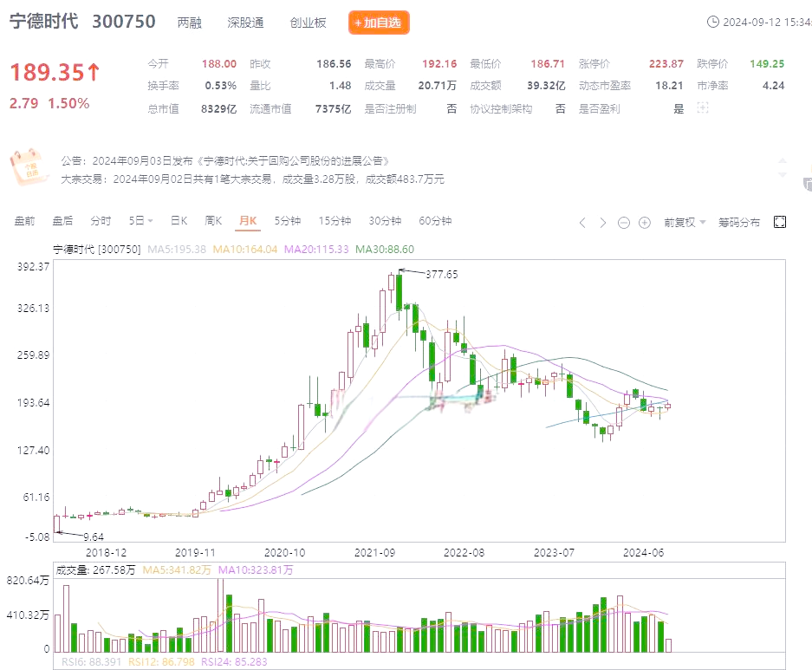Viewport: 812px width, 670px height.
Task: Click the 成交额 39.32亿 value
Action: [546, 86]
